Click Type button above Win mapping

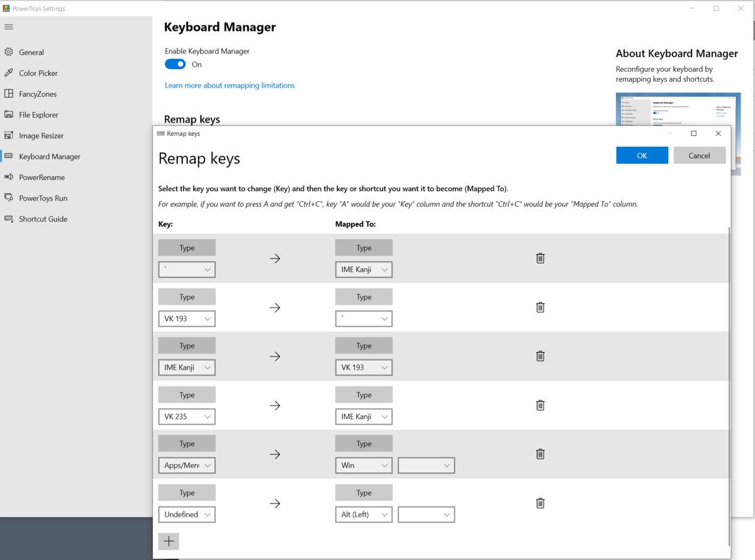364,444
